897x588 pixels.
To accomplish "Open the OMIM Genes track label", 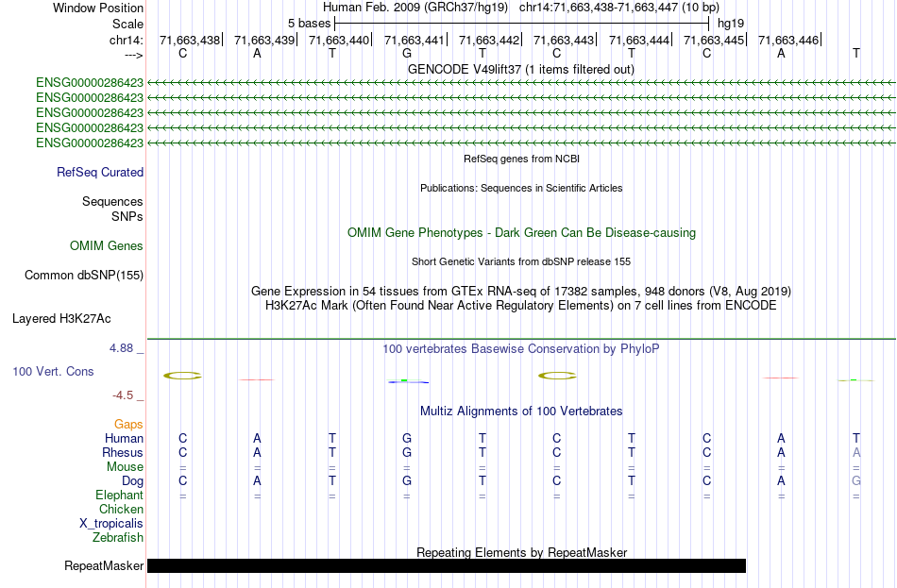I will click(x=107, y=246).
